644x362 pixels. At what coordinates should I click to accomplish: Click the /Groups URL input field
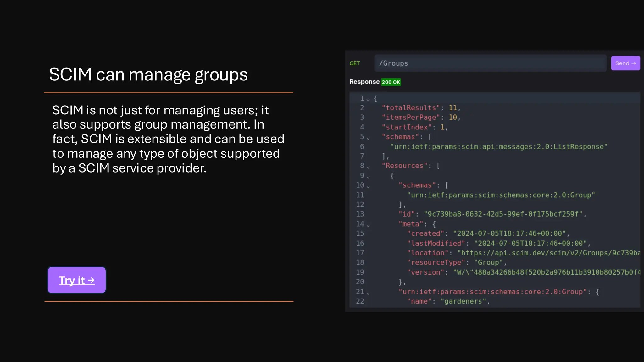(x=490, y=63)
